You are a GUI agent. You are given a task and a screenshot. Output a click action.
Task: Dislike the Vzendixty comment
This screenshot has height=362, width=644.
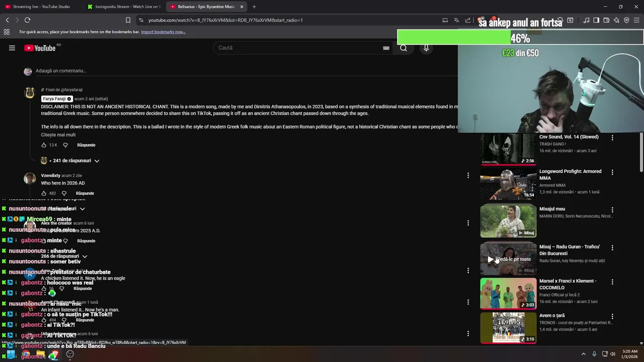(x=64, y=193)
